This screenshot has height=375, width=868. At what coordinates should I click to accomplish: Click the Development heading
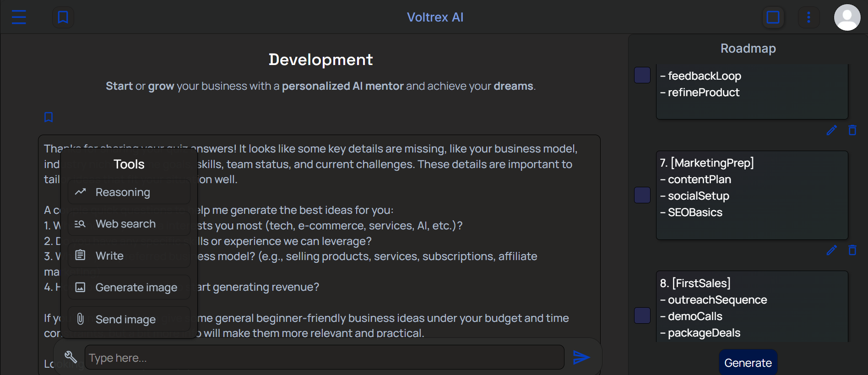[x=320, y=60]
